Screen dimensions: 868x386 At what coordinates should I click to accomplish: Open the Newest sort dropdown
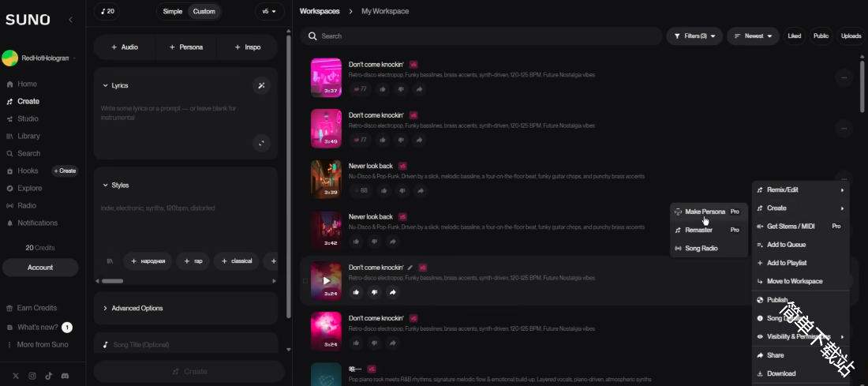pos(753,36)
